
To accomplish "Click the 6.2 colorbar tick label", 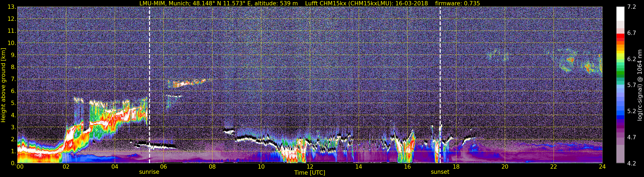I will (x=632, y=59).
